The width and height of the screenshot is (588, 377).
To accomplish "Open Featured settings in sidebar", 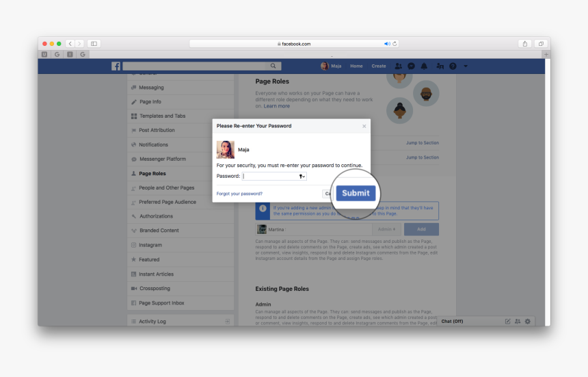I will tap(181, 259).
